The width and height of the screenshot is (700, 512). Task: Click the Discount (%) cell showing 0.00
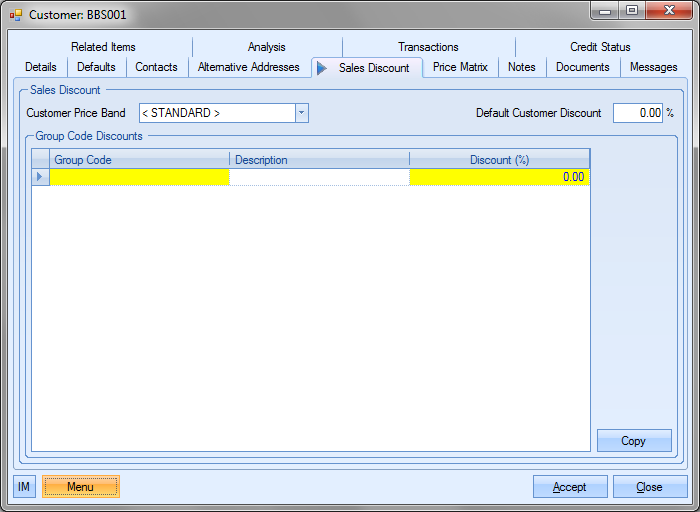coord(499,177)
